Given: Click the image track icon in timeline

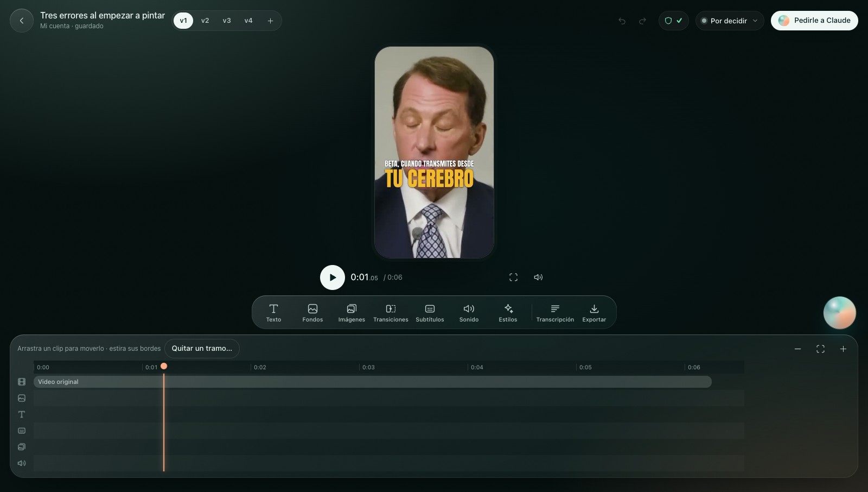Looking at the screenshot, I should [22, 398].
